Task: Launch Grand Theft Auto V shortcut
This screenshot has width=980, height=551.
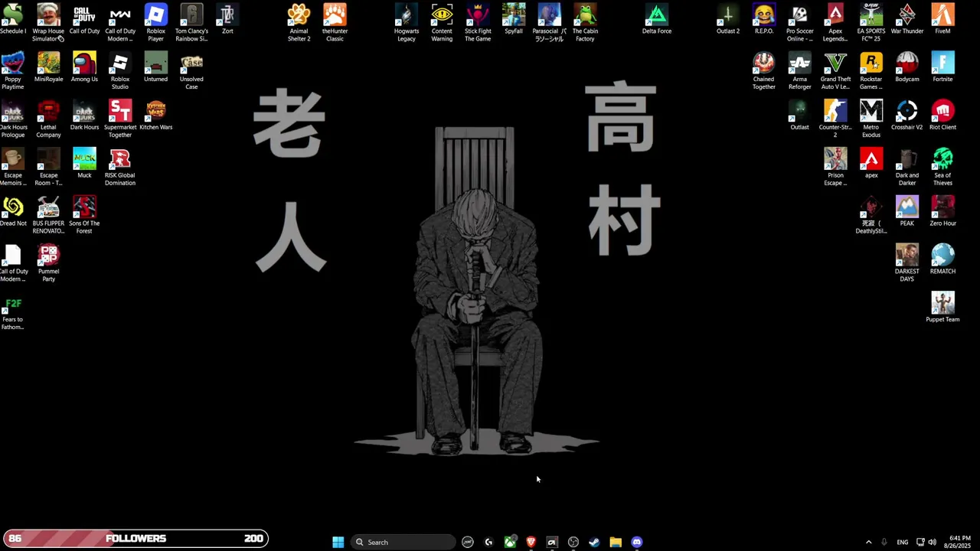Action: 835,71
